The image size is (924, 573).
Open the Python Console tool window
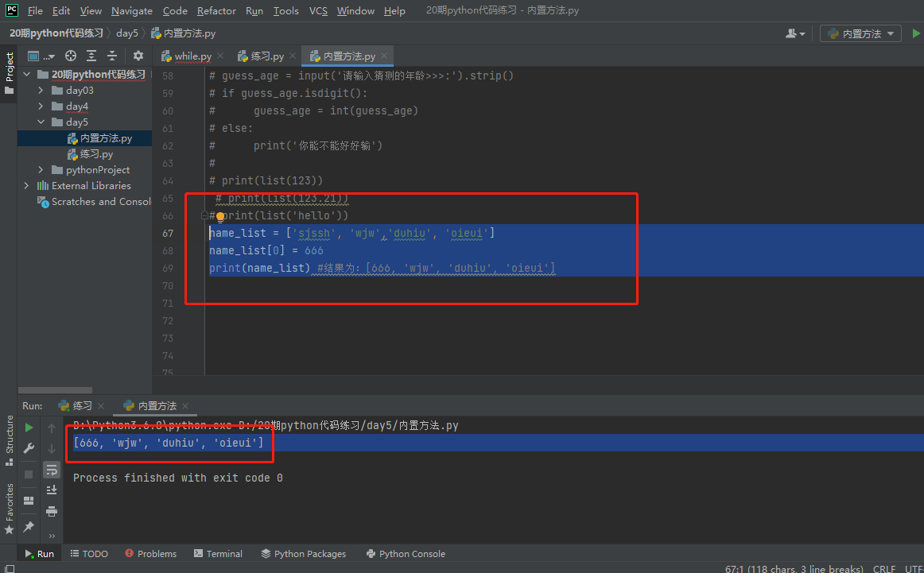point(406,554)
